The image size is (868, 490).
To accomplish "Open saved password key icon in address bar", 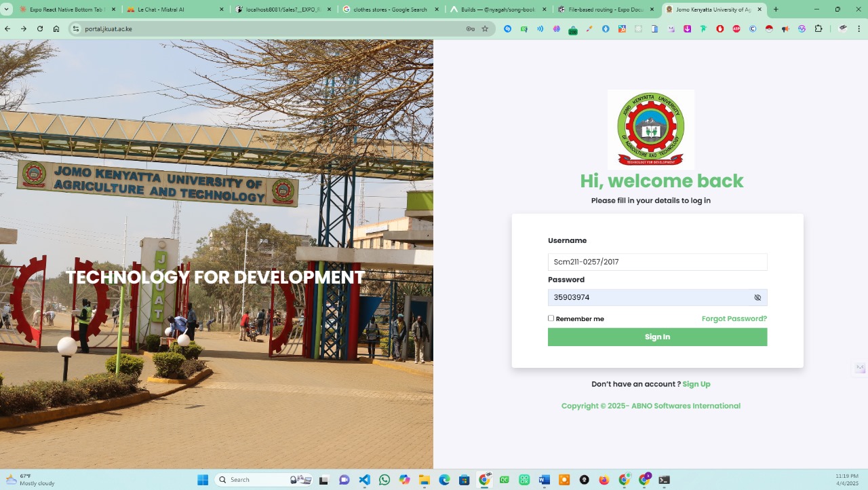I will [x=470, y=29].
